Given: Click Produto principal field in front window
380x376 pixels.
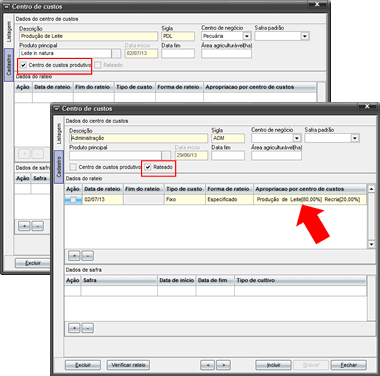Looking at the screenshot, I should tap(115, 155).
